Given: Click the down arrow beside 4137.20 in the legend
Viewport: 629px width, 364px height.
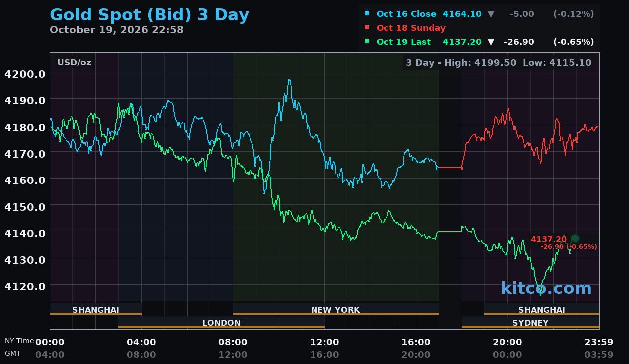Looking at the screenshot, I should pyautogui.click(x=491, y=42).
